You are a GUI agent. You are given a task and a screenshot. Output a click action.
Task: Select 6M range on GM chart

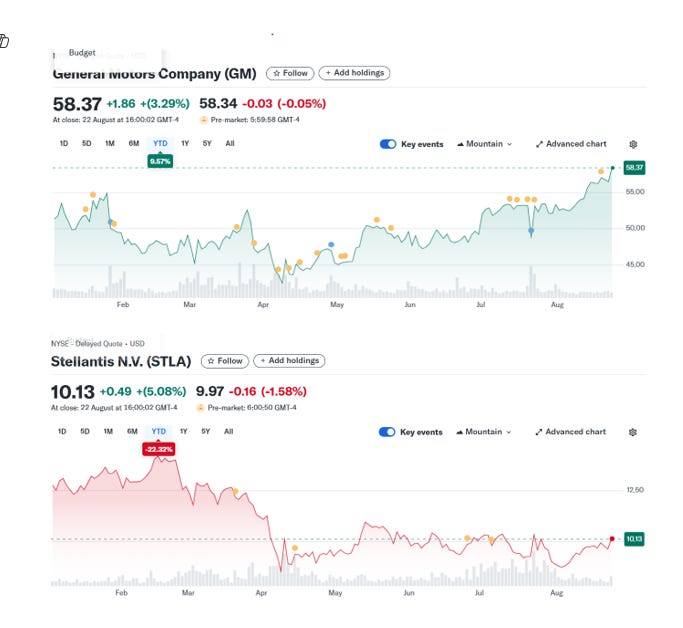(x=134, y=143)
